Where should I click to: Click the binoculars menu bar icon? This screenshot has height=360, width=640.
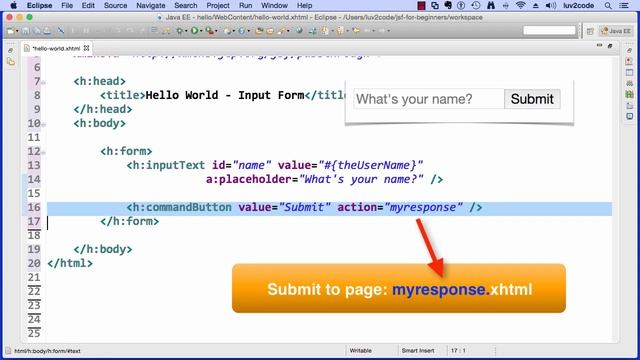[491, 5]
